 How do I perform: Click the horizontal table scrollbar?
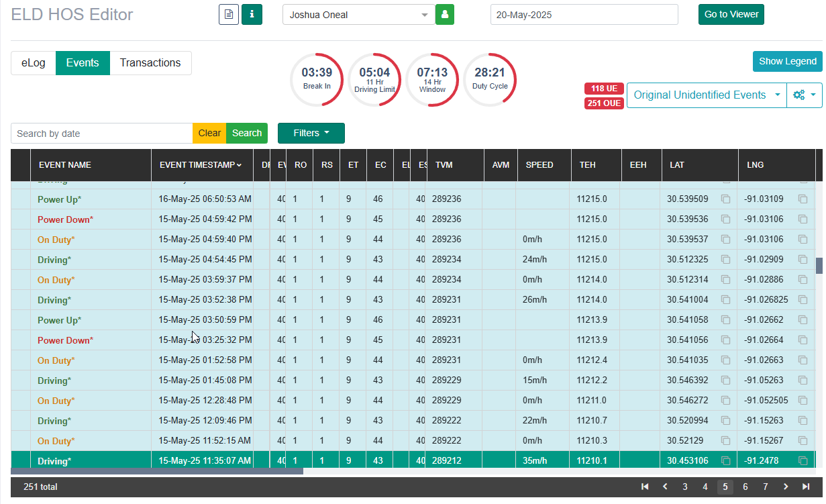point(157,471)
